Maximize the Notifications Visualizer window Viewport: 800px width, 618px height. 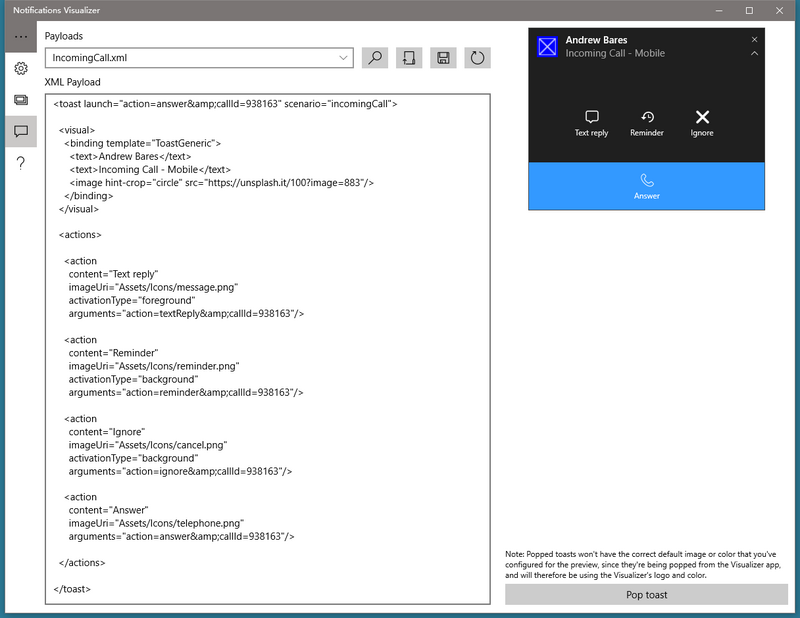pyautogui.click(x=749, y=10)
